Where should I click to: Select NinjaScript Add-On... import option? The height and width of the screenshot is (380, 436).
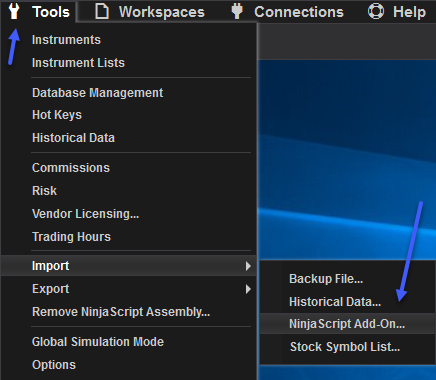347,324
